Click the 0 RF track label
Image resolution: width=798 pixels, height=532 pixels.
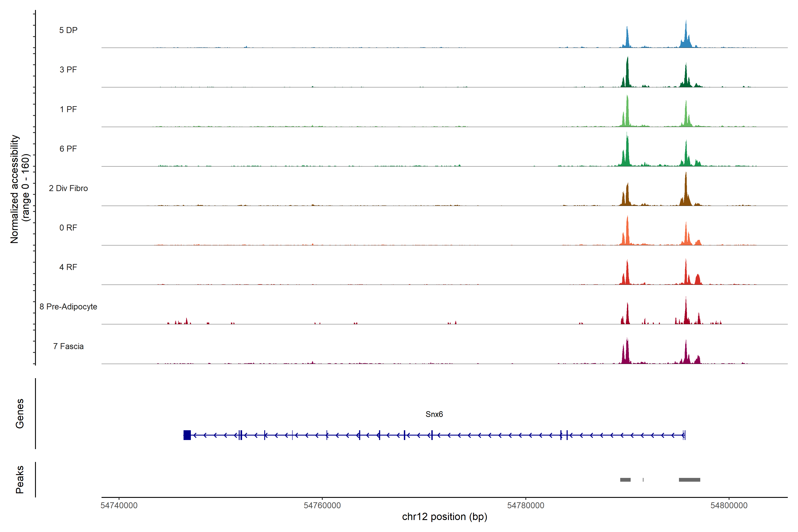click(x=68, y=228)
